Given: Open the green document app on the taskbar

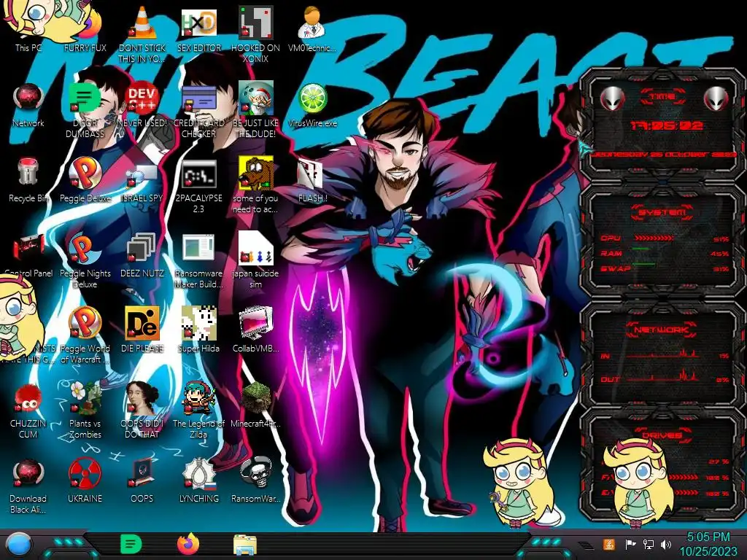Looking at the screenshot, I should (x=131, y=544).
